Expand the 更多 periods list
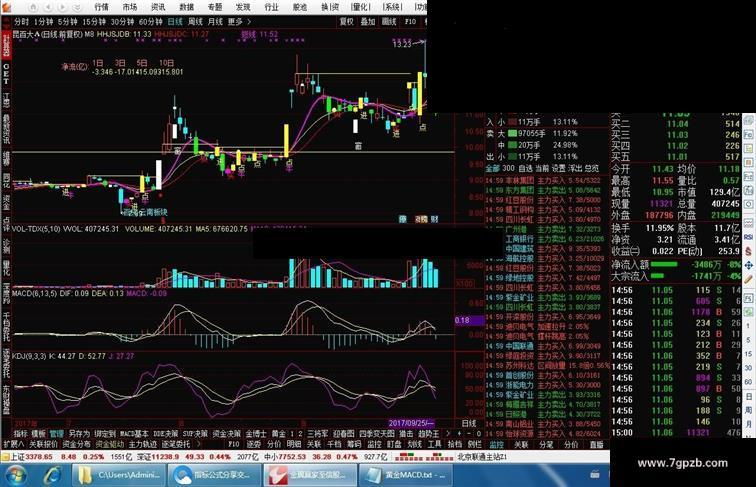This screenshot has height=487, width=756. pos(239,22)
